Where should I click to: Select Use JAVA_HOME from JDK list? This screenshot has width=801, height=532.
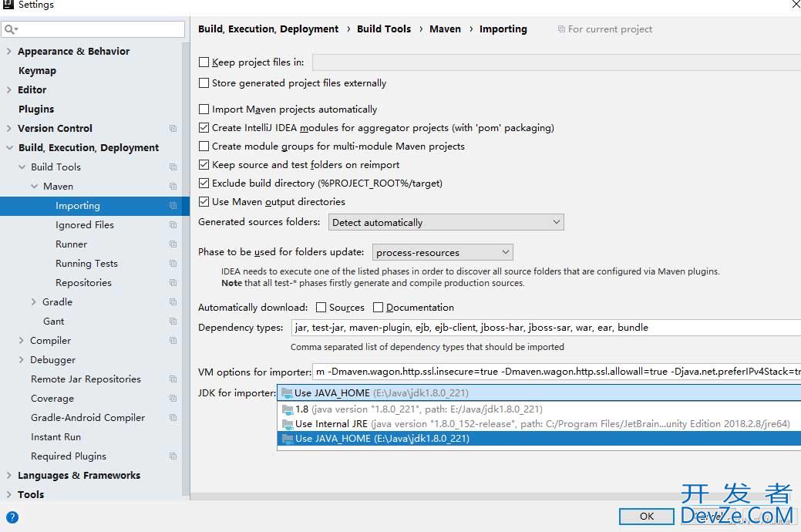pos(382,439)
